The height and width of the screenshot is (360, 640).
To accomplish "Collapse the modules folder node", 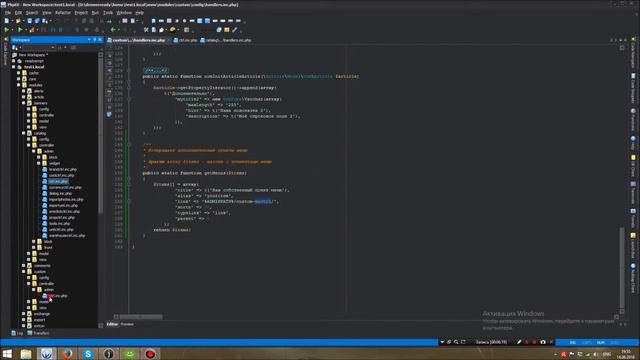I will 18,85.
